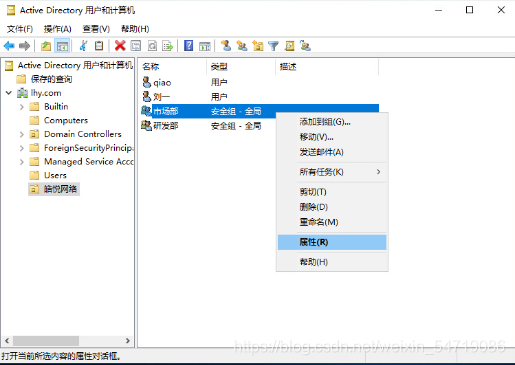Click the Cut scissors toolbar icon
The width and height of the screenshot is (515, 365).
pos(83,46)
